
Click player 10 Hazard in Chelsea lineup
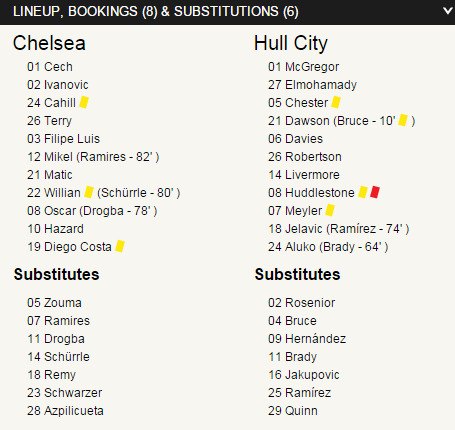tap(55, 229)
